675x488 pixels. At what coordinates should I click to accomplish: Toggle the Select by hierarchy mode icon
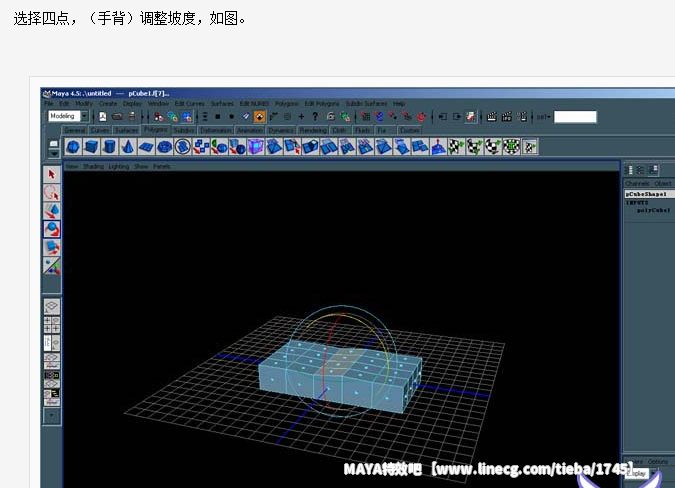(x=158, y=117)
